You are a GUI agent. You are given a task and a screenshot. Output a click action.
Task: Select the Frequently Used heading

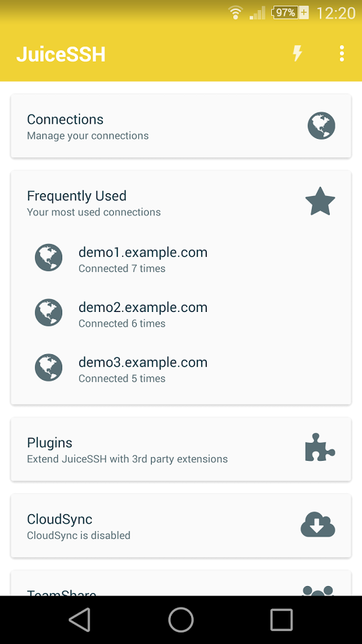tap(77, 196)
